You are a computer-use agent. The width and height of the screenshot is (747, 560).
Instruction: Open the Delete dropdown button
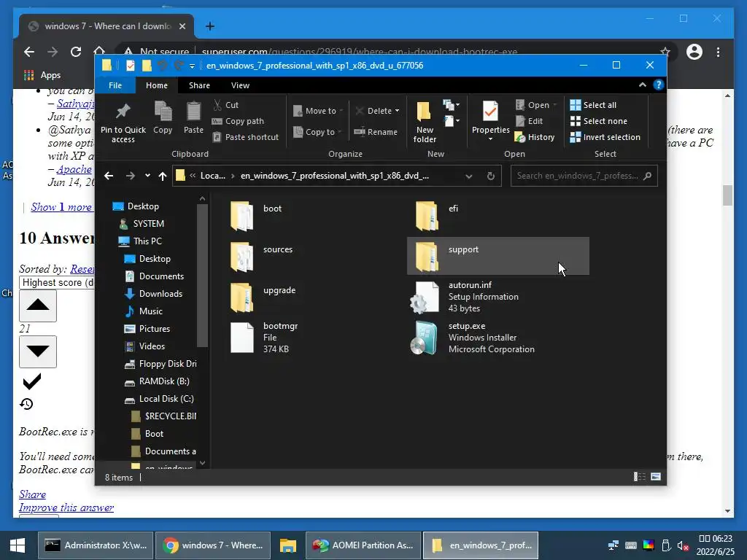point(377,111)
